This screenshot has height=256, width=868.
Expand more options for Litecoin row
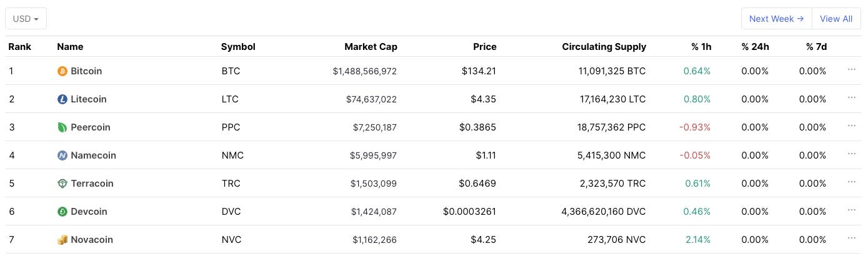851,97
